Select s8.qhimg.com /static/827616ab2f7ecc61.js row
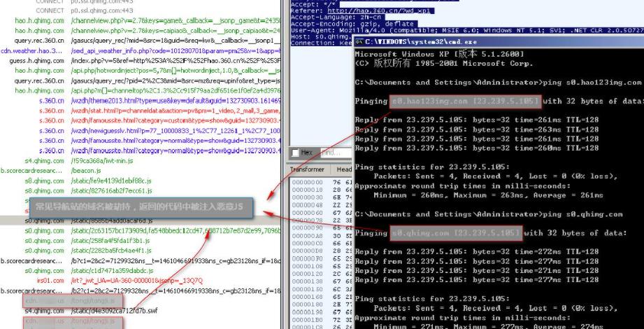This screenshot has height=329, width=644. point(141,191)
